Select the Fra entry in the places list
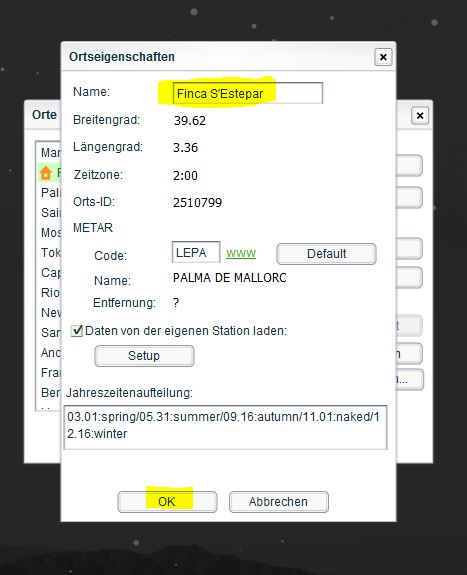Screen dimensions: 467x575 tap(50, 373)
